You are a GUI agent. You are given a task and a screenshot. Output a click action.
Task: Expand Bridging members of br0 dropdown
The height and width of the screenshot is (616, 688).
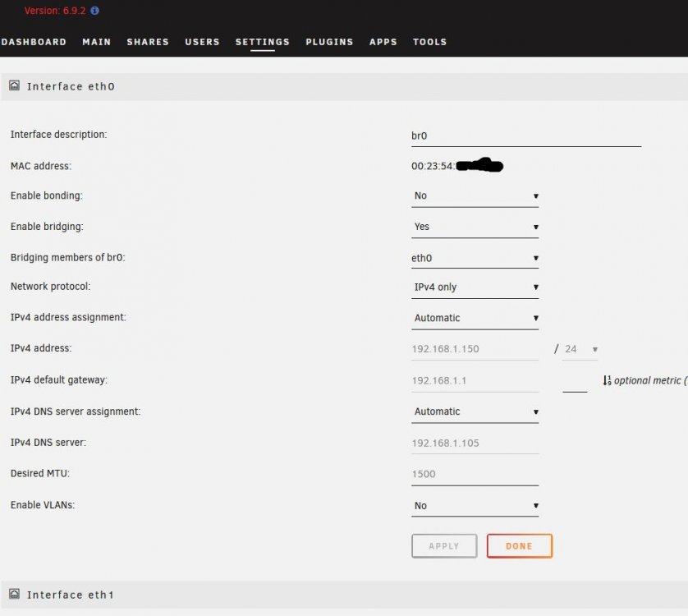click(475, 258)
